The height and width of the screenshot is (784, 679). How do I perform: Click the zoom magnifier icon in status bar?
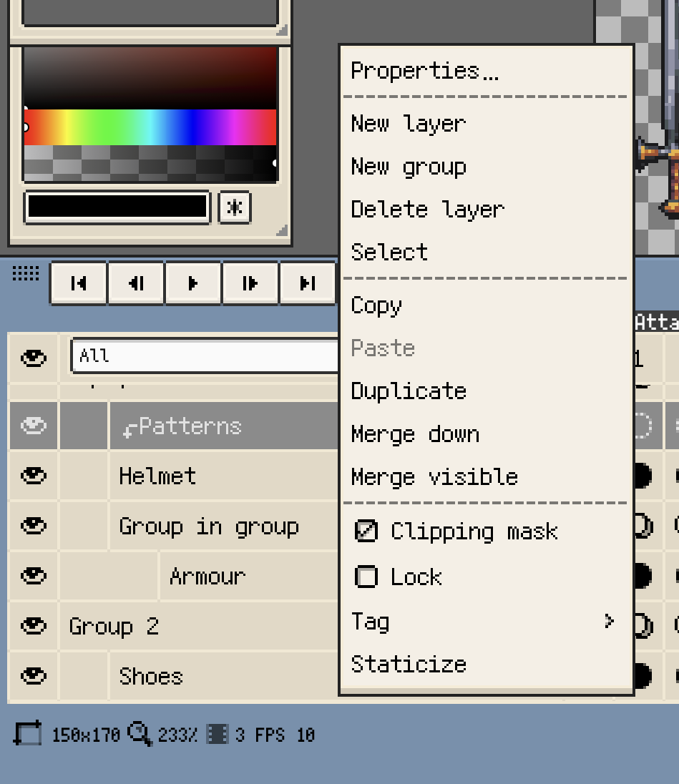tap(140, 735)
